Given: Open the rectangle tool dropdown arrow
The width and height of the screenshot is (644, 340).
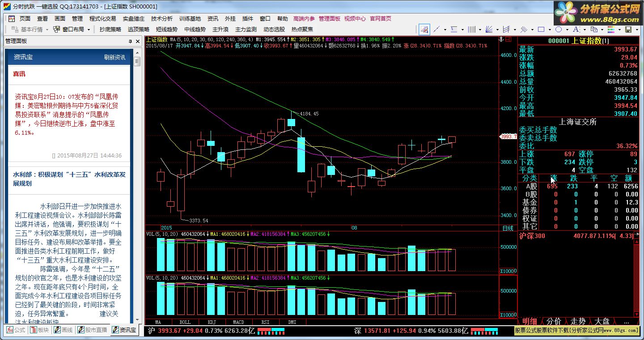Looking at the screenshot, I should pos(550,30).
